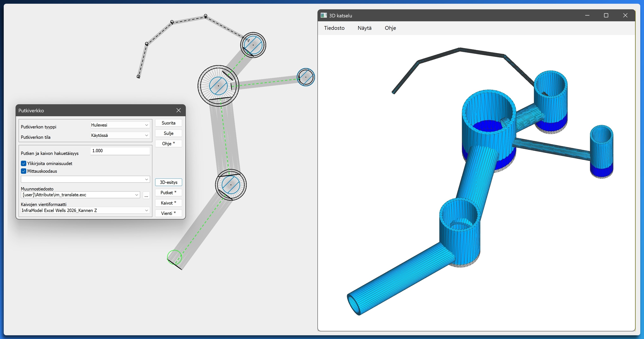The image size is (644, 339).
Task: Select the Muunnostiedosto label
Action: point(37,189)
